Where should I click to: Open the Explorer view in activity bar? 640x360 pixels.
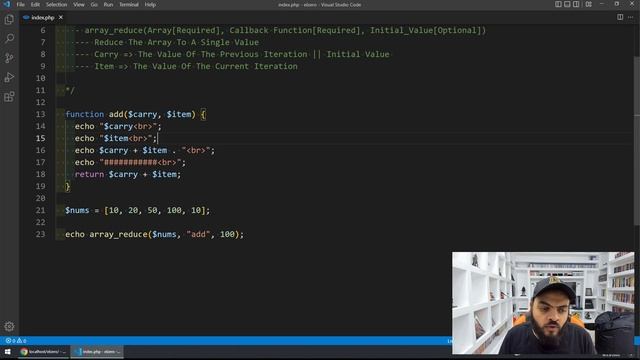9,19
